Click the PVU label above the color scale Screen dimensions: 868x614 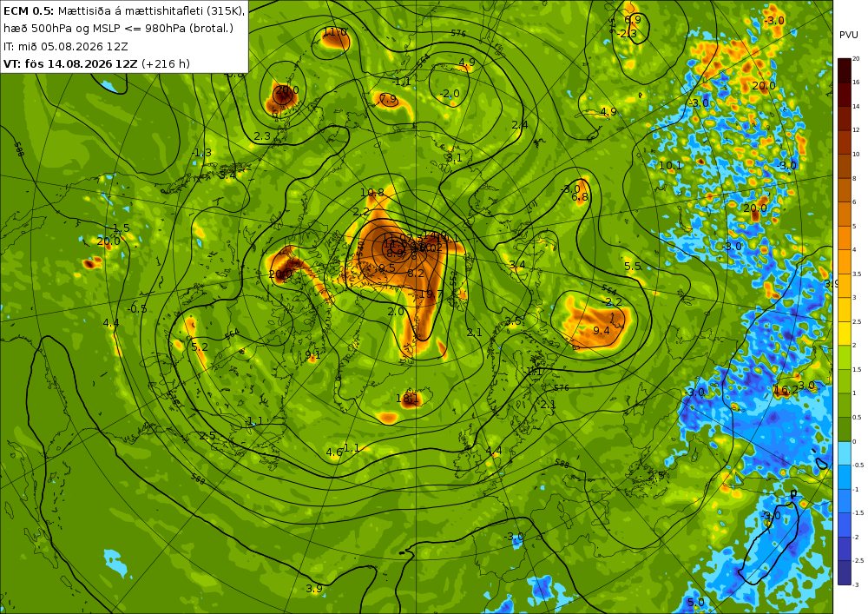click(x=849, y=35)
